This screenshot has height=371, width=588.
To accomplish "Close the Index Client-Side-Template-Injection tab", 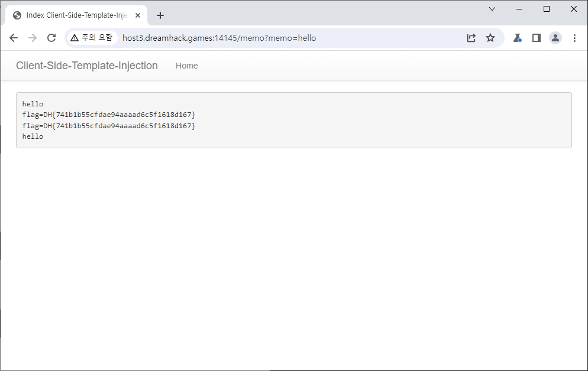I will click(138, 15).
